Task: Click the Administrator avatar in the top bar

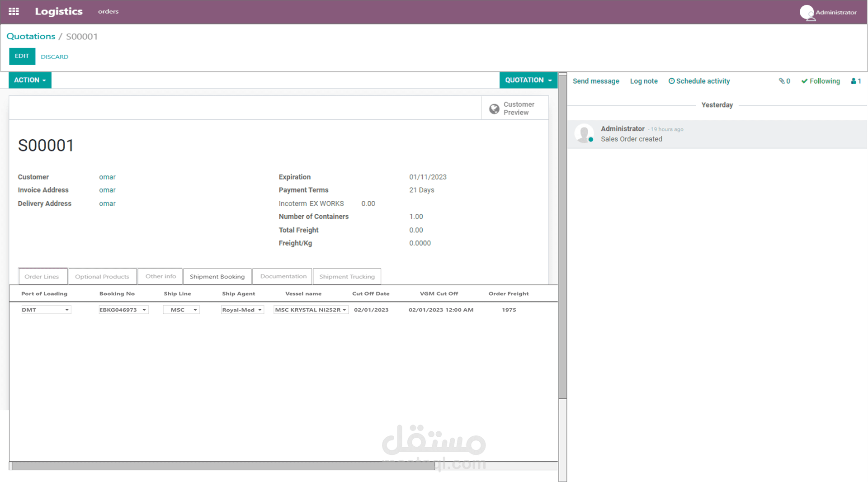Action: click(x=808, y=13)
